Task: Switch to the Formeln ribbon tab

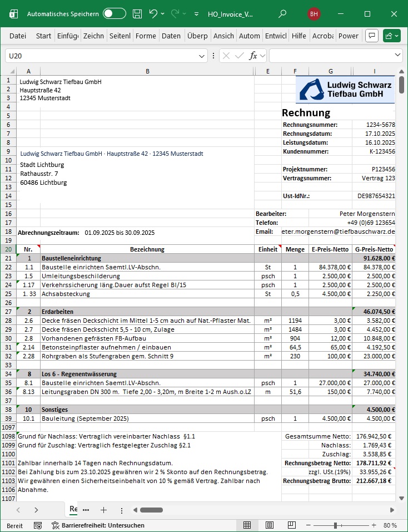Action: tap(146, 36)
